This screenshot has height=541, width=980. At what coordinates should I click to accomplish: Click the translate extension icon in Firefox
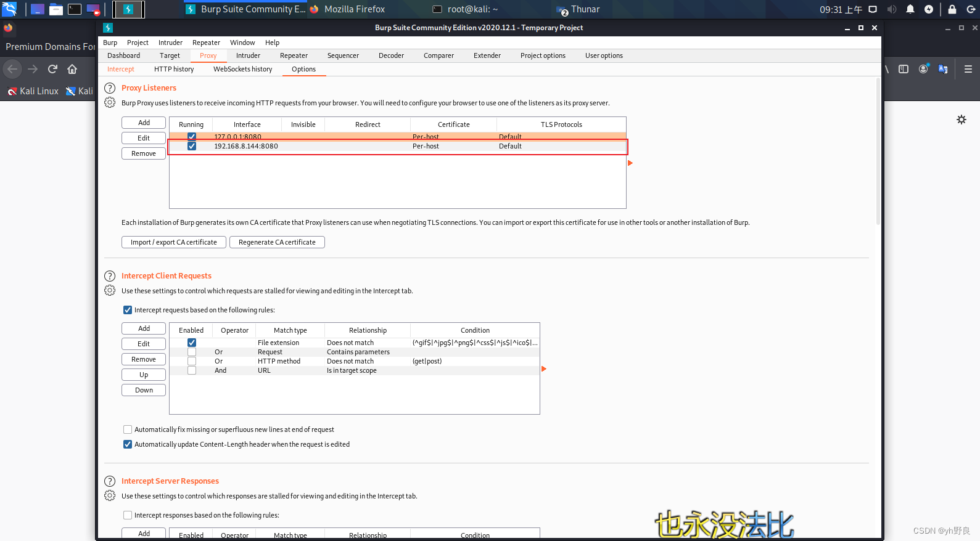(x=943, y=69)
